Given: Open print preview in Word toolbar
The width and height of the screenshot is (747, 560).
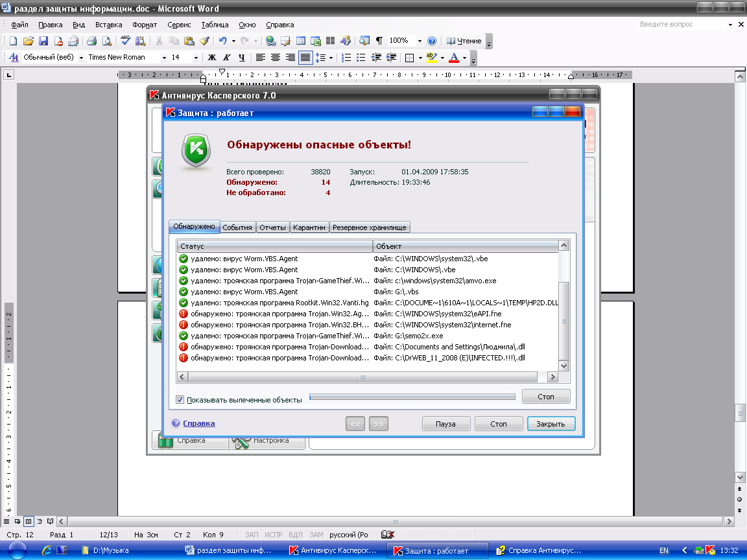Looking at the screenshot, I should pyautogui.click(x=107, y=41).
